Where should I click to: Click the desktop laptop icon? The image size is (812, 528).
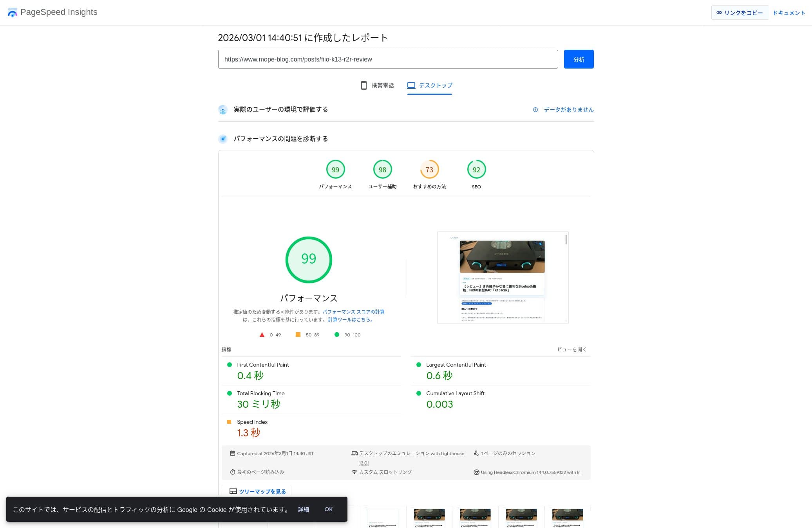point(411,85)
